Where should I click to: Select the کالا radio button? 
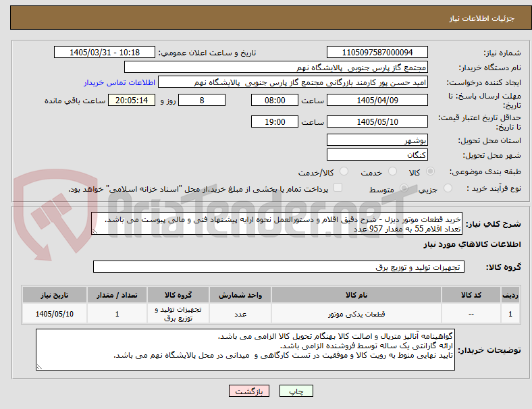pos(430,171)
